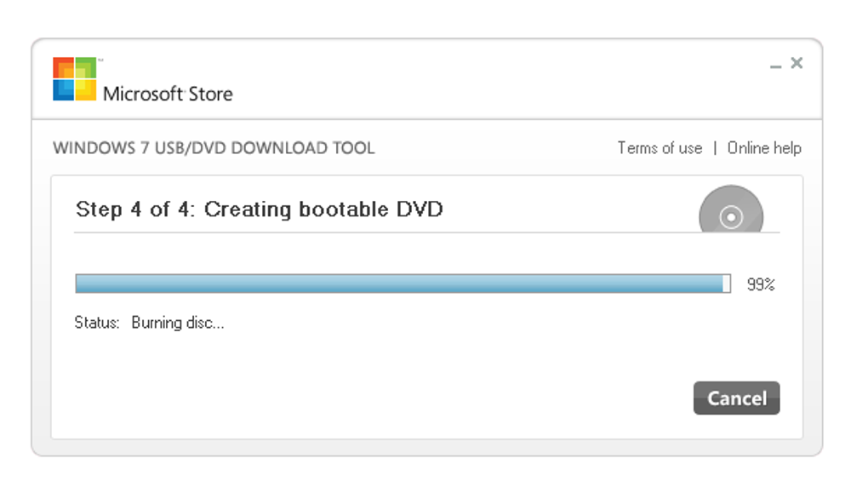The image size is (868, 493).
Task: Click the Microsoft Store colored logo
Action: pyautogui.click(x=75, y=79)
